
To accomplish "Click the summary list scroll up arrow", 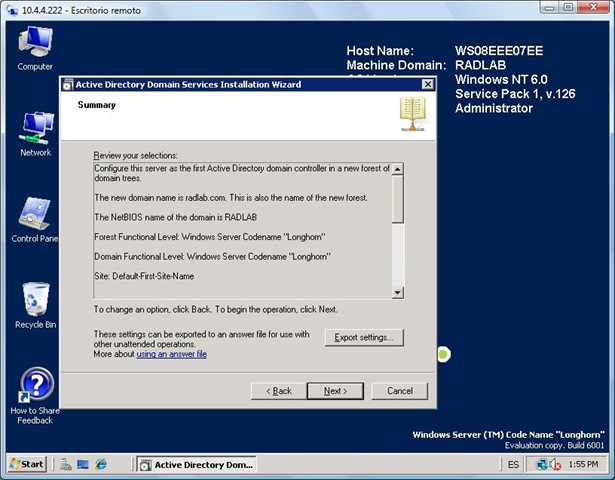I will (397, 169).
